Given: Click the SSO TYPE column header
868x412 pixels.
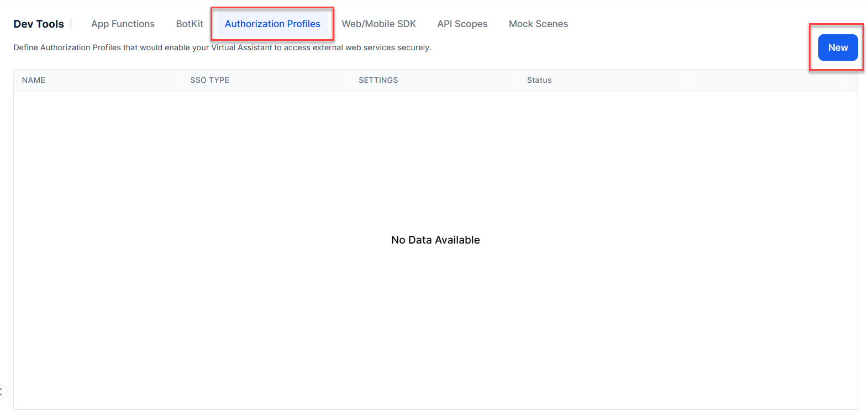Looking at the screenshot, I should coord(209,80).
